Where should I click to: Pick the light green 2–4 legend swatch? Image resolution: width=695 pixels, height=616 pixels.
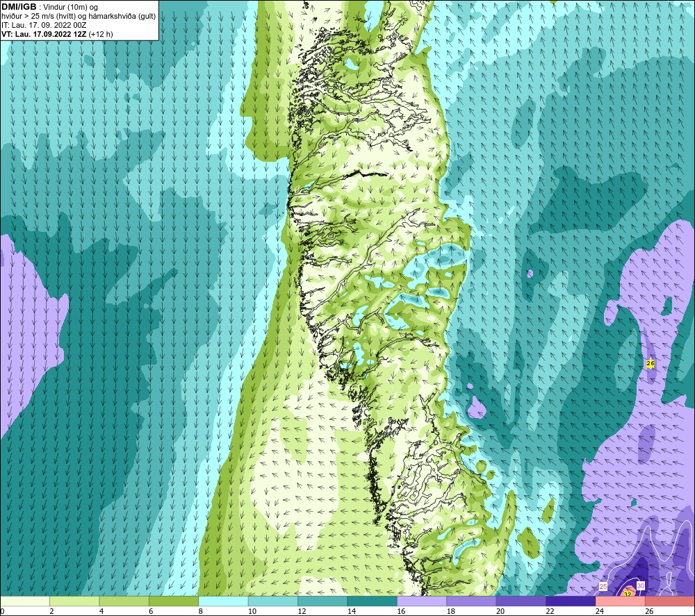pos(74,601)
